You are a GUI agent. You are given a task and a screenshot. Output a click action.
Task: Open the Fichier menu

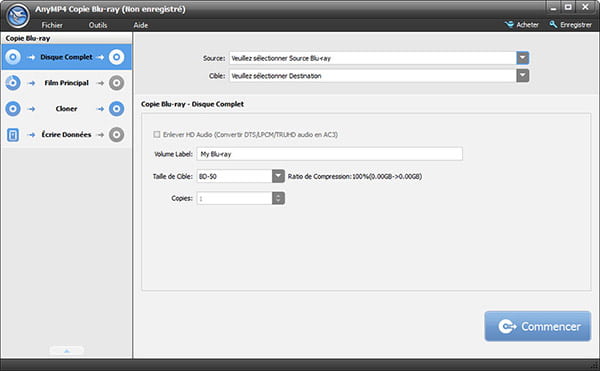pos(52,25)
